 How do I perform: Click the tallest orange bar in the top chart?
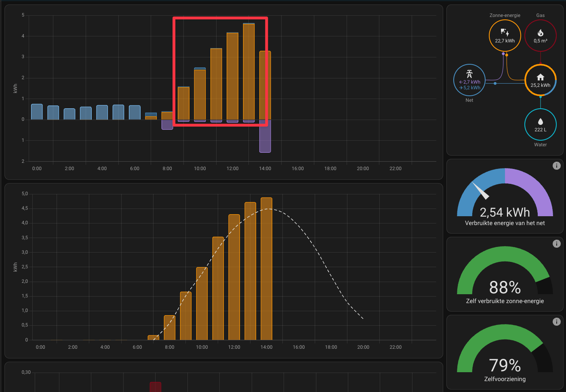click(249, 72)
